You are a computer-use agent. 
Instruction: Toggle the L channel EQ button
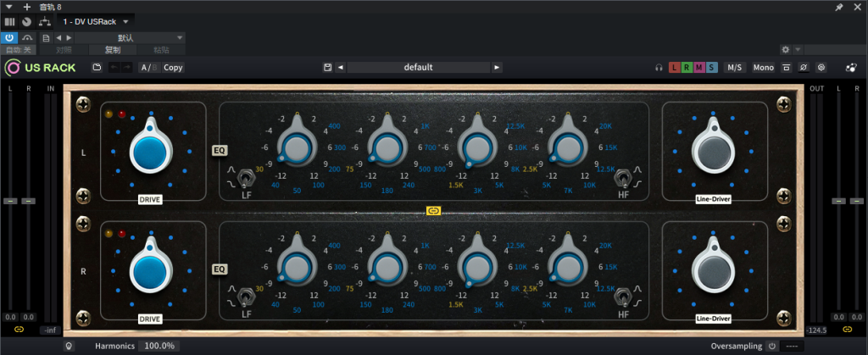point(220,150)
